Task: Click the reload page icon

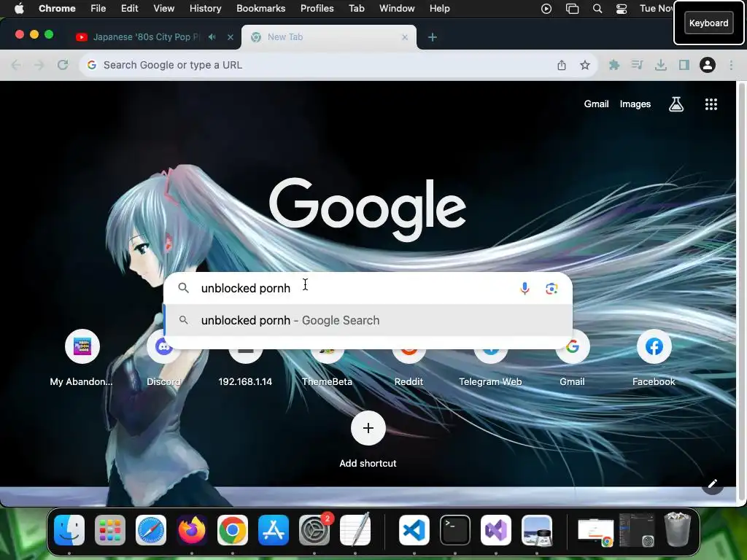Action: pos(63,65)
